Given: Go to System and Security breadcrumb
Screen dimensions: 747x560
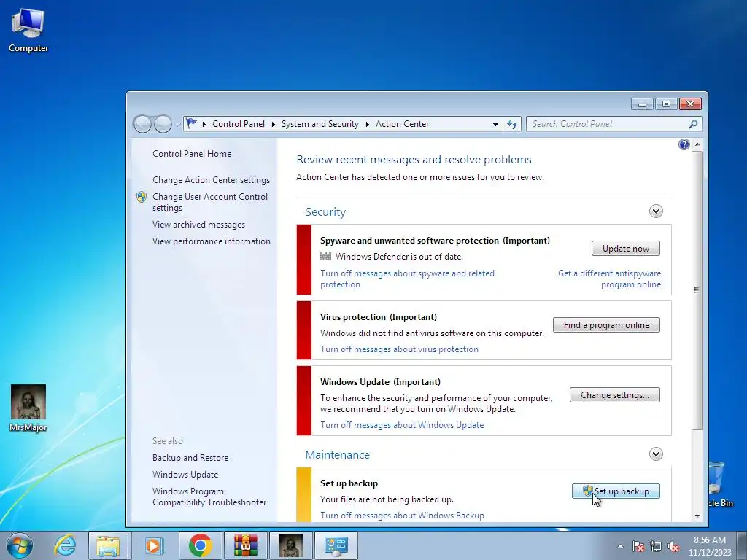Looking at the screenshot, I should (x=320, y=124).
